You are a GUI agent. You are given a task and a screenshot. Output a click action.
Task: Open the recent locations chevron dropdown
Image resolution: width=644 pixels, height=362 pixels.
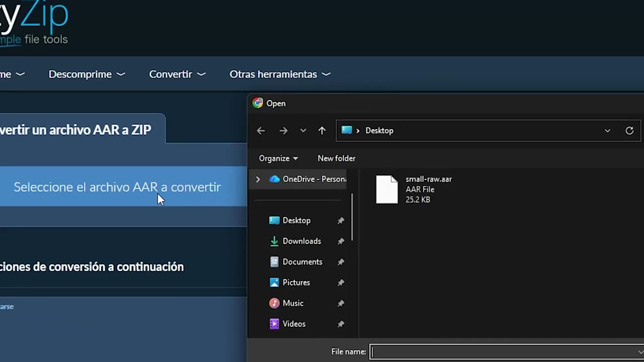(303, 130)
